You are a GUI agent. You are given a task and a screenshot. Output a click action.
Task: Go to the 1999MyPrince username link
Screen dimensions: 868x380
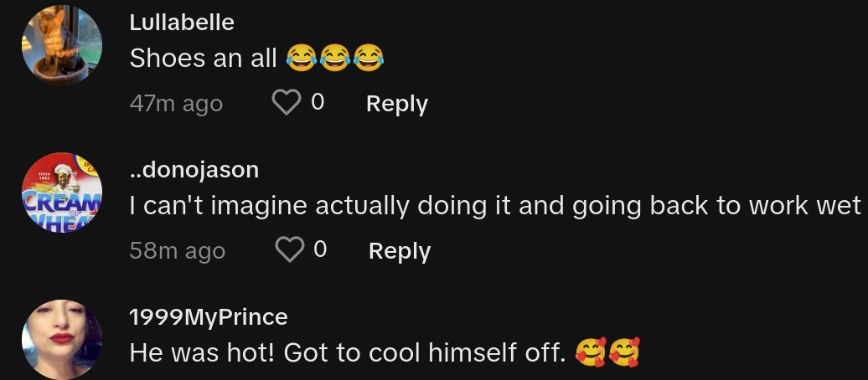tap(209, 317)
